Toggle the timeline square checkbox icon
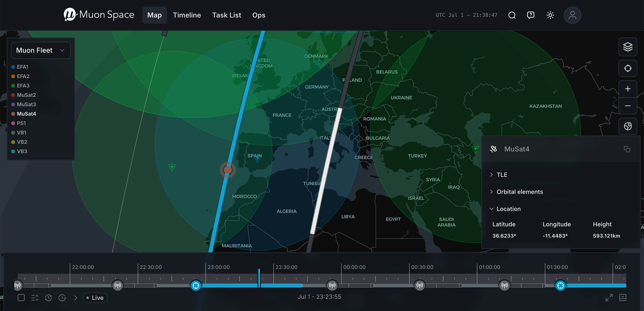Viewport: 644px width, 311px height. [x=21, y=298]
